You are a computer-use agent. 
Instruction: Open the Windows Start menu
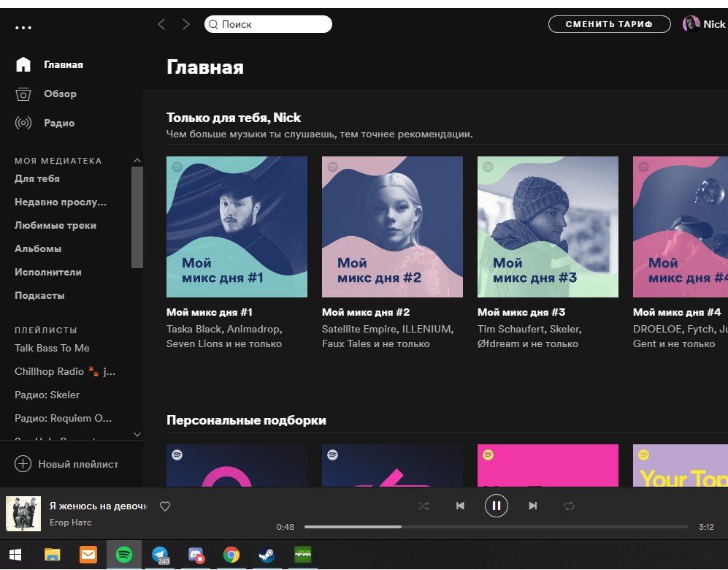tap(15, 555)
